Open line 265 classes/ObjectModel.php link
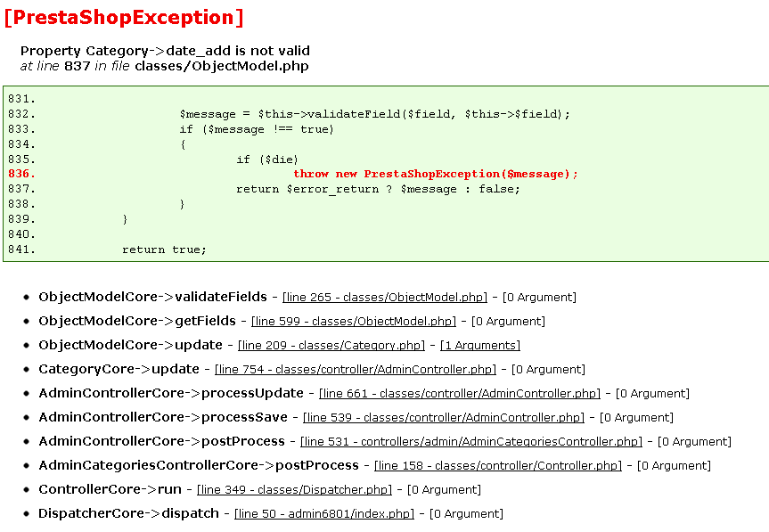The width and height of the screenshot is (769, 532). [x=385, y=297]
